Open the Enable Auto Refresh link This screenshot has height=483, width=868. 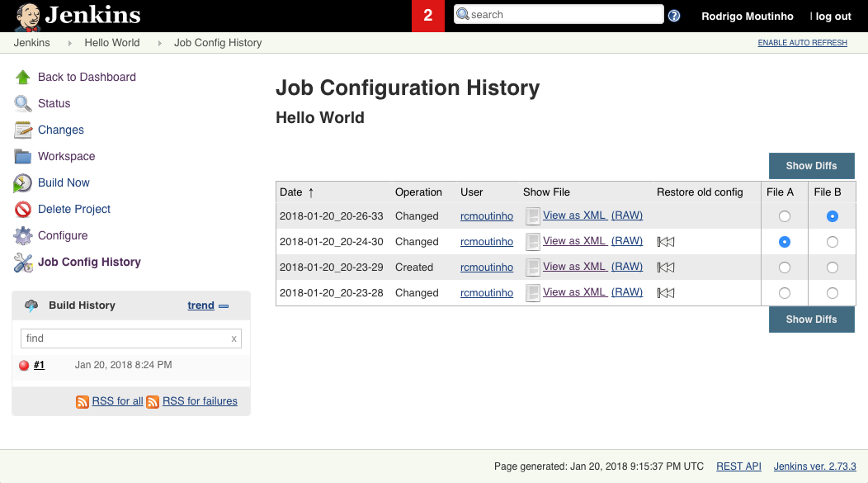click(802, 43)
